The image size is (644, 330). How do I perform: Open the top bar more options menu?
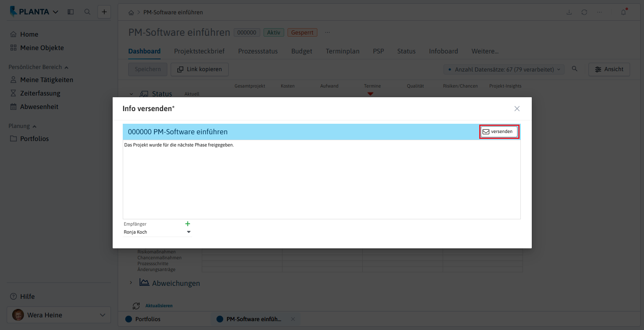599,12
